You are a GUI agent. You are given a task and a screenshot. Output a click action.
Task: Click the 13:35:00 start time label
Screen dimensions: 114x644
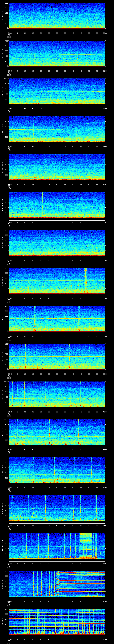click(x=9, y=260)
